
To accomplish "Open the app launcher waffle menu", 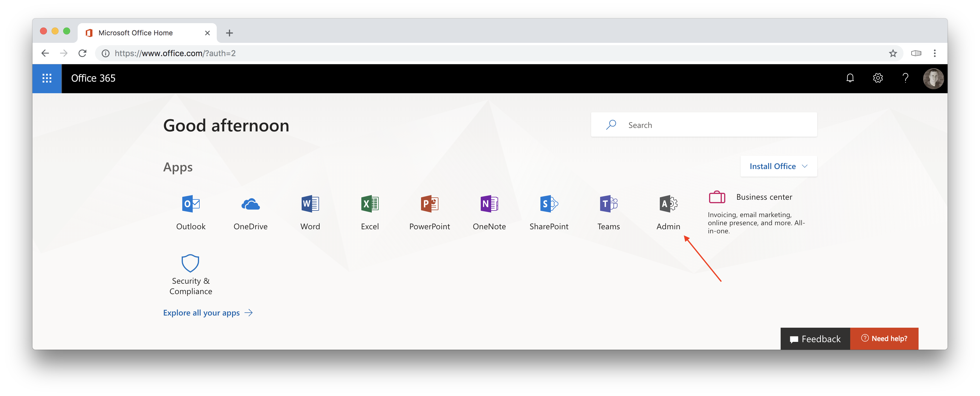I will (x=47, y=78).
